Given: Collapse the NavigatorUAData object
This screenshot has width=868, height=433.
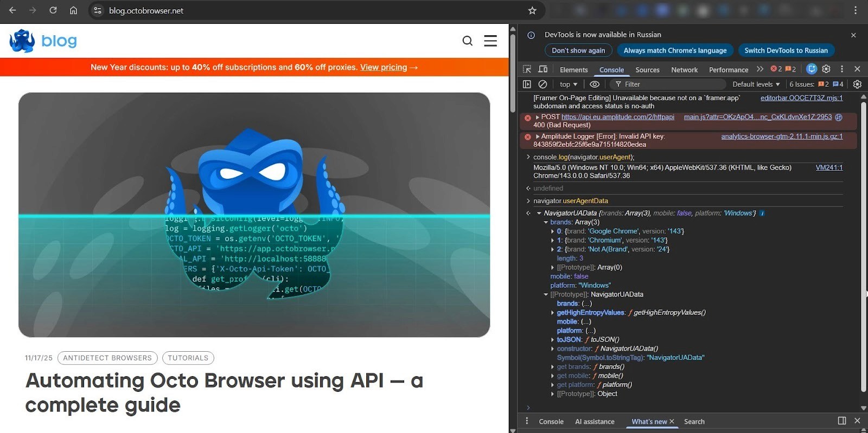Looking at the screenshot, I should coord(539,214).
